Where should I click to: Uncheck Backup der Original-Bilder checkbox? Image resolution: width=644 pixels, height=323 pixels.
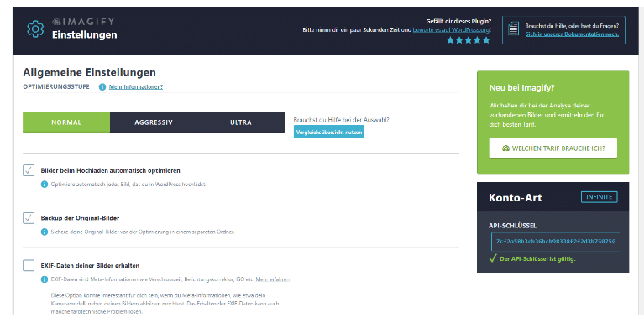click(29, 218)
